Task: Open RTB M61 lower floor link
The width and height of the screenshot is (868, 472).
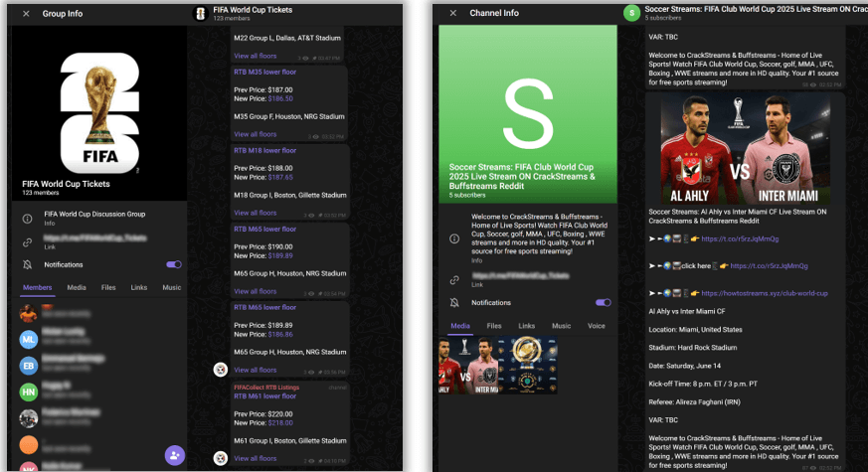Action: pyautogui.click(x=264, y=396)
